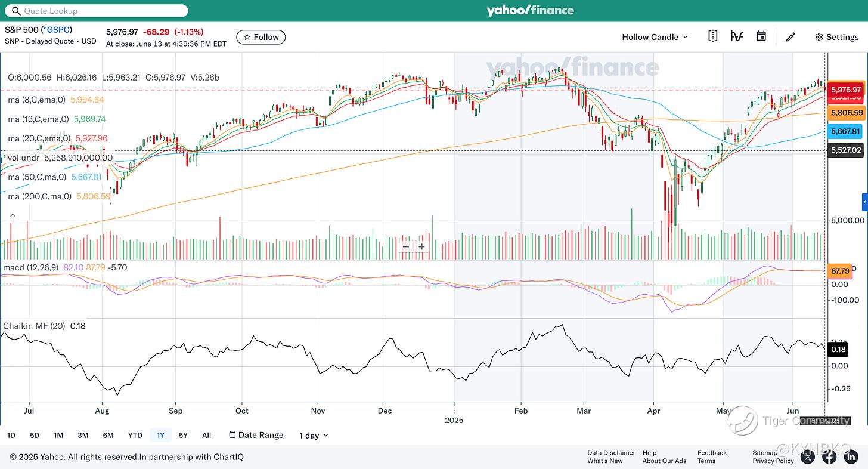Open the Privacy Policy link
The height and width of the screenshot is (469, 868).
click(x=773, y=461)
